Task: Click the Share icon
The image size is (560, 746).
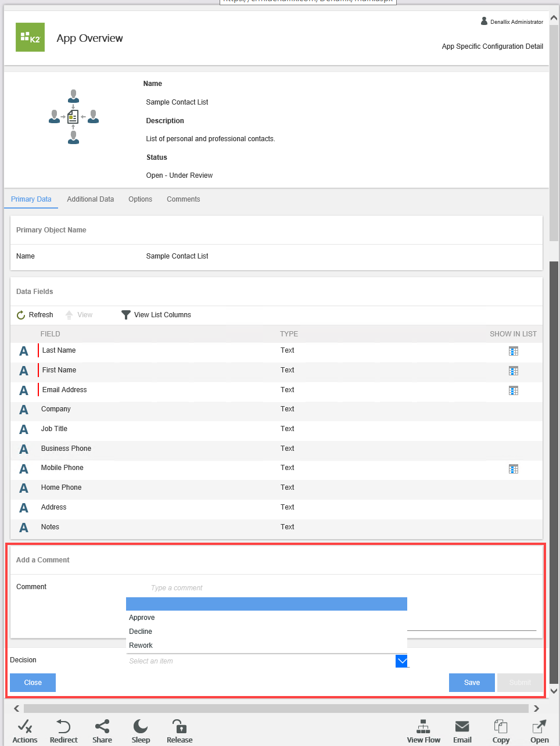Action: (x=102, y=727)
